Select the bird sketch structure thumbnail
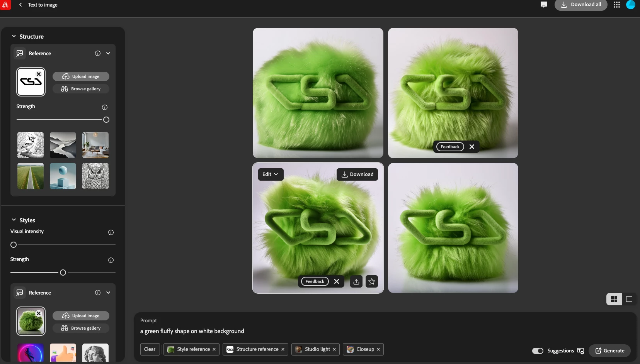Screen dimensions: 640x364 pyautogui.click(x=31, y=145)
